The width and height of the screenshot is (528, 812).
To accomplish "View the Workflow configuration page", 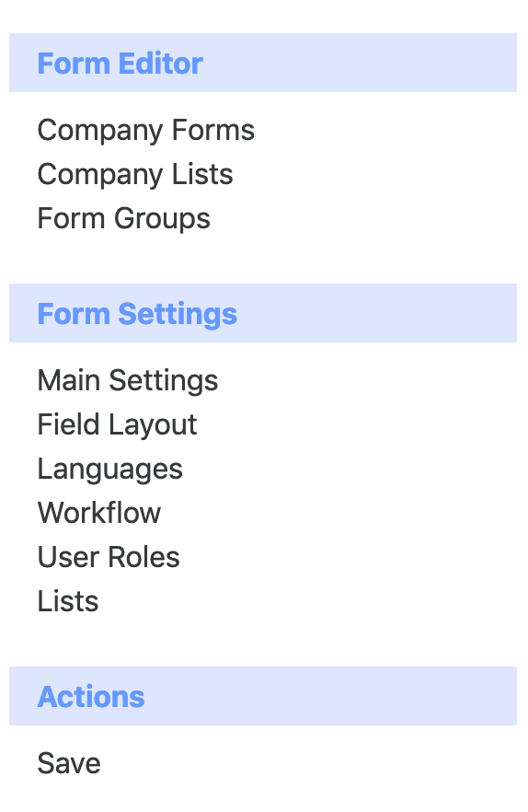I will pyautogui.click(x=98, y=513).
